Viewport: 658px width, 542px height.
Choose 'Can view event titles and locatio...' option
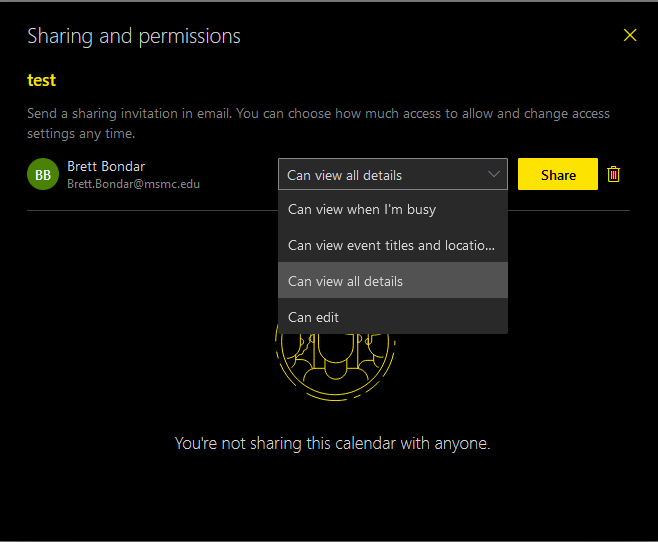tap(393, 245)
